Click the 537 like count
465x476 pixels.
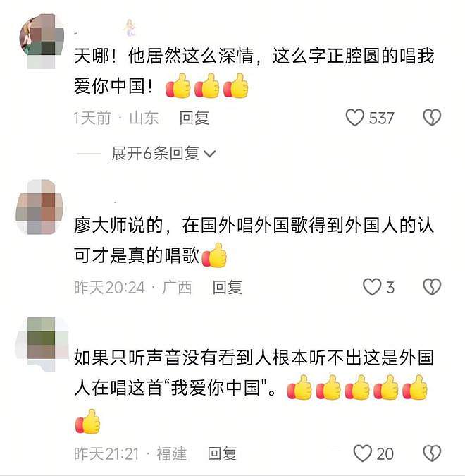point(381,118)
